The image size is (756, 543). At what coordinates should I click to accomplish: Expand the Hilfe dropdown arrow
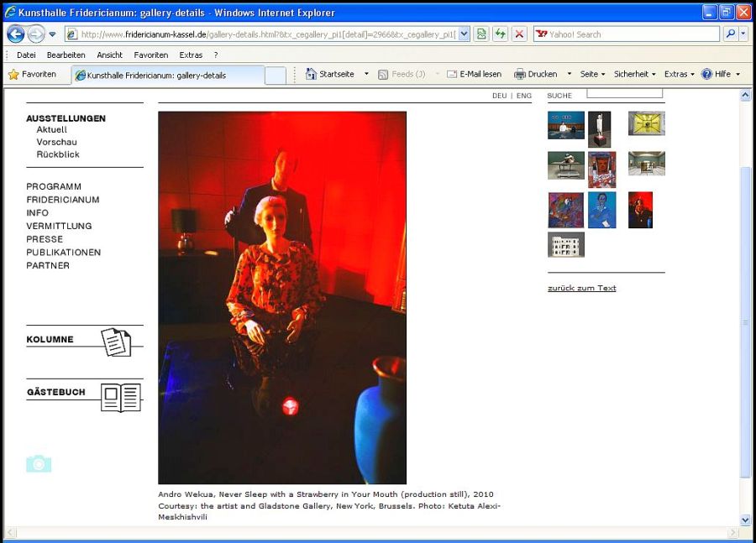(x=738, y=74)
